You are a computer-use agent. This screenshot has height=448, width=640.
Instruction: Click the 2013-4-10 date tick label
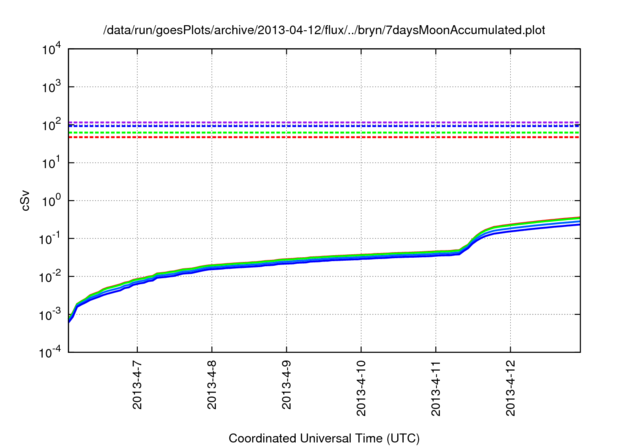(361, 388)
